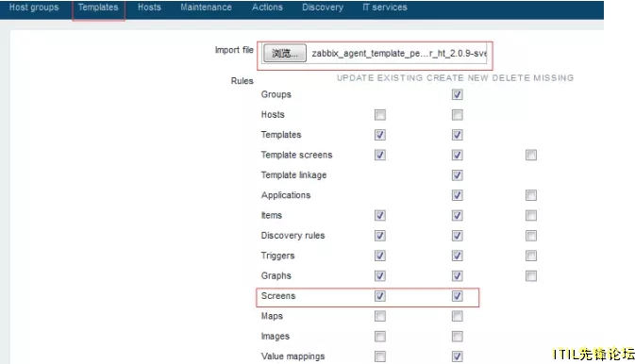Select the Discovery tab

coord(323,8)
